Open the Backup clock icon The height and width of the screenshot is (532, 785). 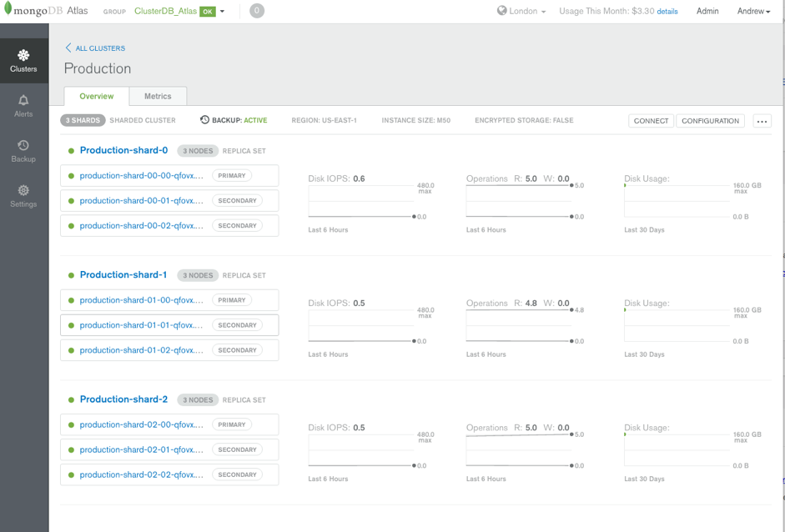coord(23,145)
